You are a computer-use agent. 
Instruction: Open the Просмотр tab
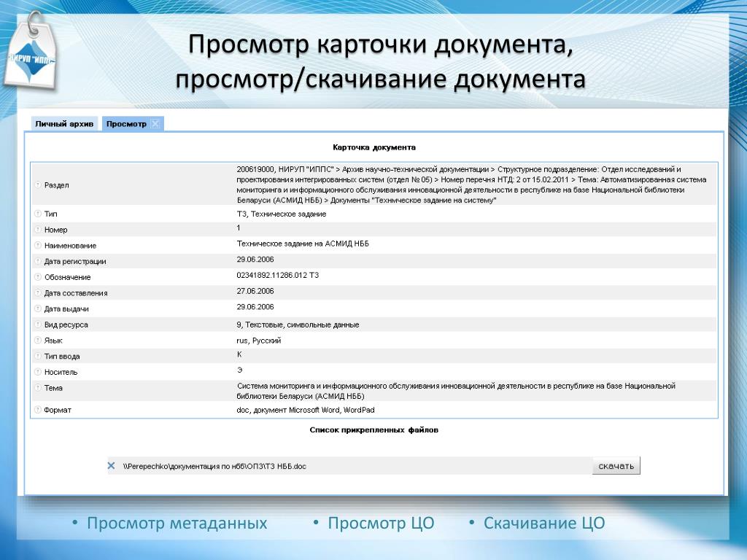(x=126, y=124)
